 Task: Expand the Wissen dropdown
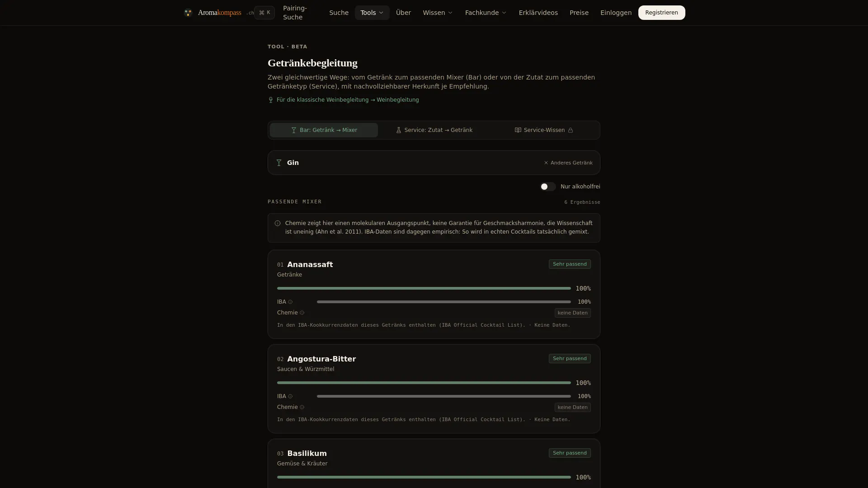[438, 13]
